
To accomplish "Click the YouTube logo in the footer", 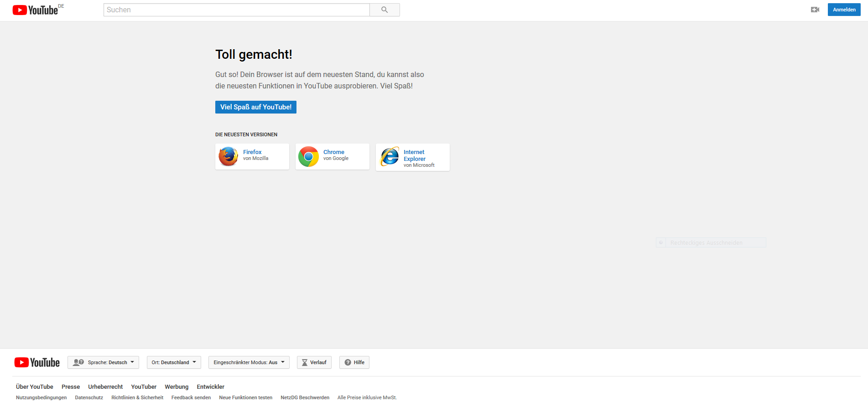I will tap(37, 362).
